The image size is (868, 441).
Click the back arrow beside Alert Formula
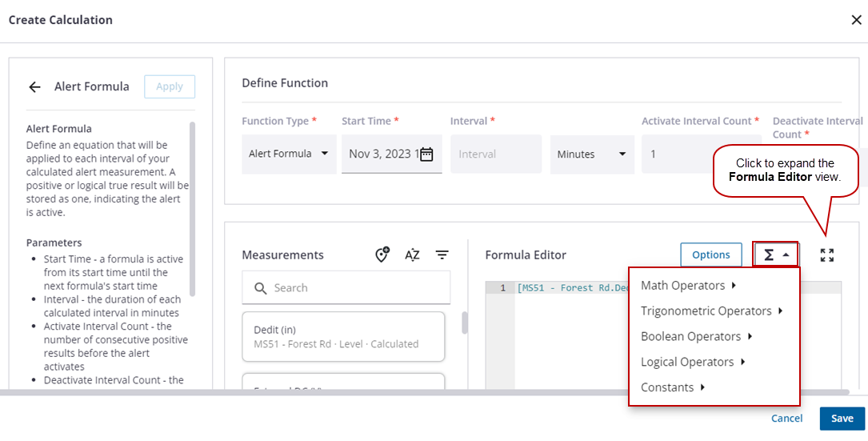[34, 87]
